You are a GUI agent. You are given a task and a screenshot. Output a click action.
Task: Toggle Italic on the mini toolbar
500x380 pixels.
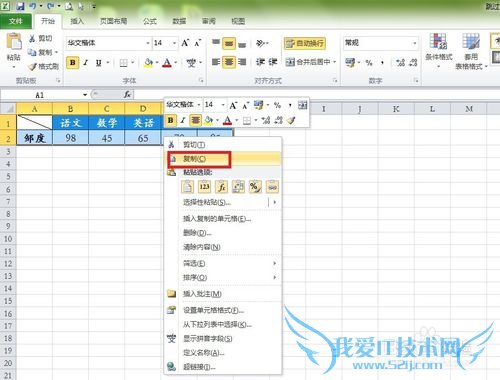point(183,120)
